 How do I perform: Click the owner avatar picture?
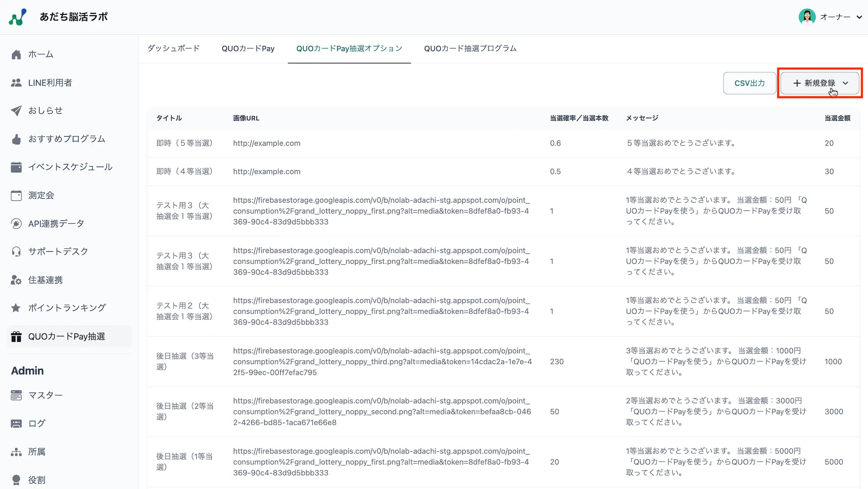[x=807, y=17]
